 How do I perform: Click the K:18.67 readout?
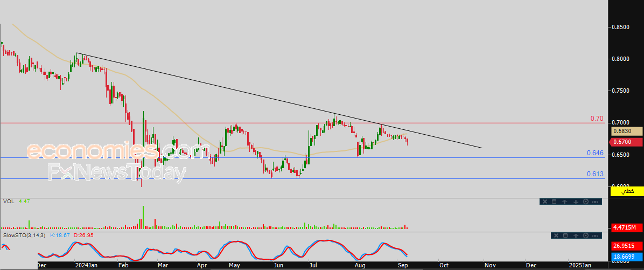coord(60,236)
